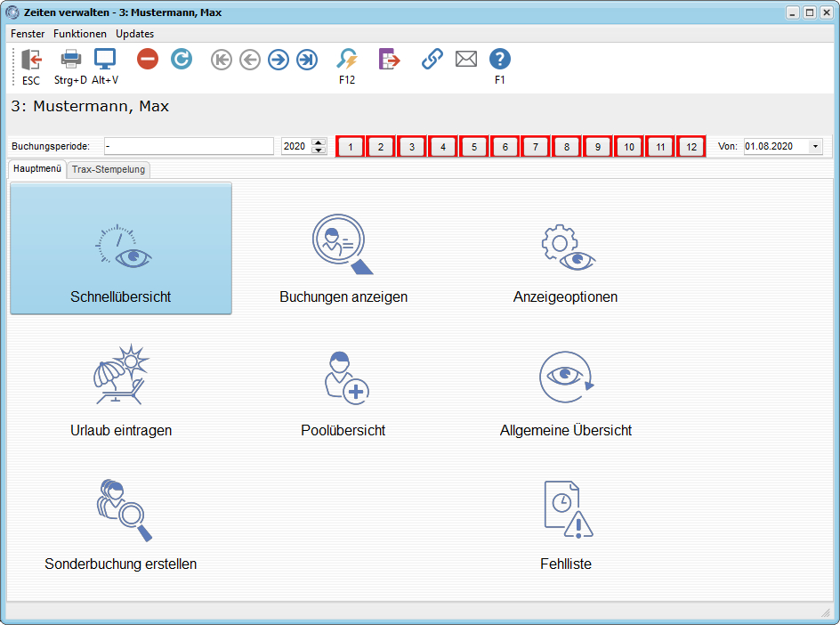This screenshot has width=840, height=625.
Task: Click into the year field showing 2020
Action: [x=297, y=146]
